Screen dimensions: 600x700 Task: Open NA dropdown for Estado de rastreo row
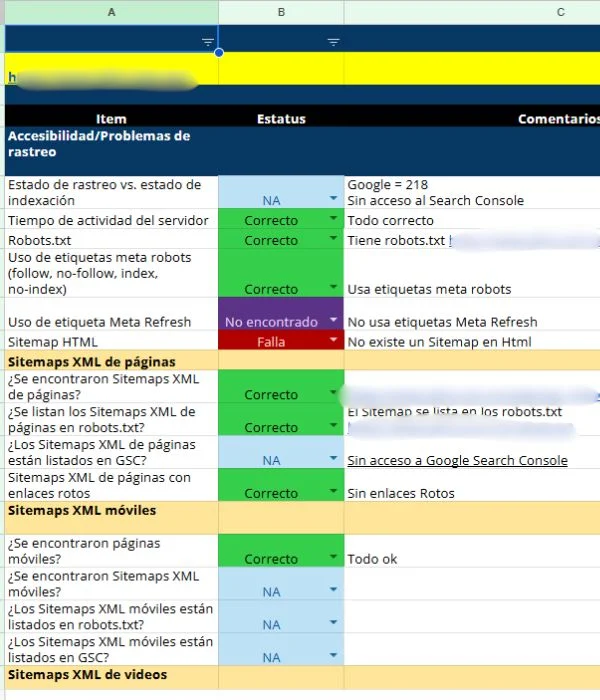tap(333, 200)
